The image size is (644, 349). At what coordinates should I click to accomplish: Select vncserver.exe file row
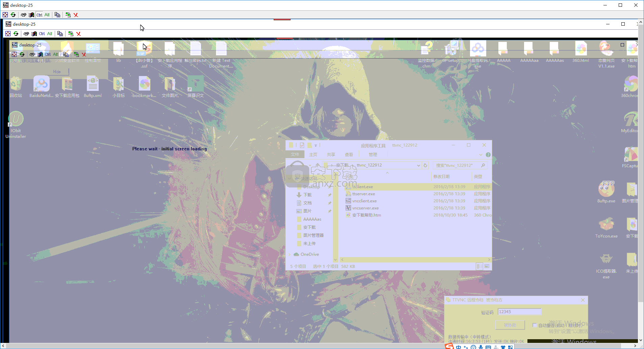tap(418, 208)
